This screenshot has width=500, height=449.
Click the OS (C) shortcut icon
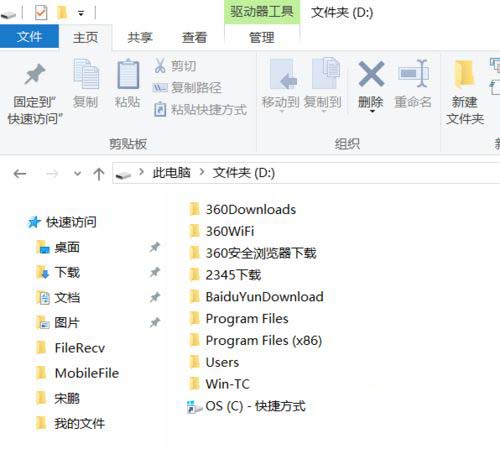coord(195,407)
